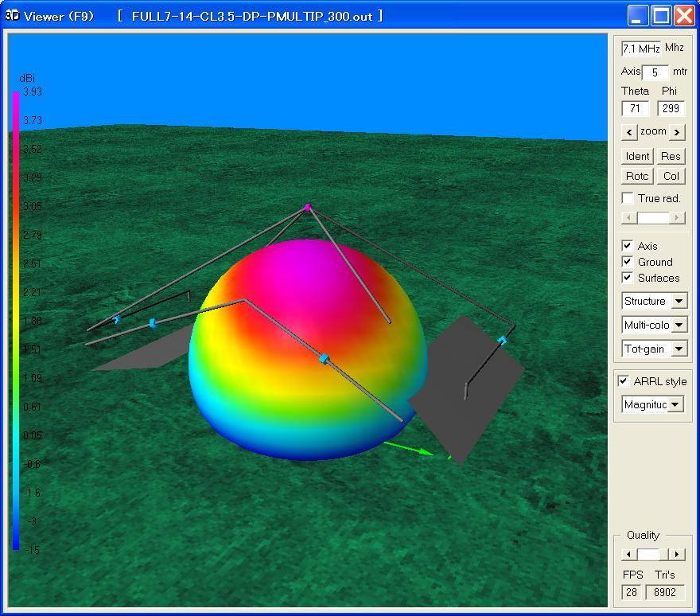Expand the Multi-color dropdown

pos(679,325)
